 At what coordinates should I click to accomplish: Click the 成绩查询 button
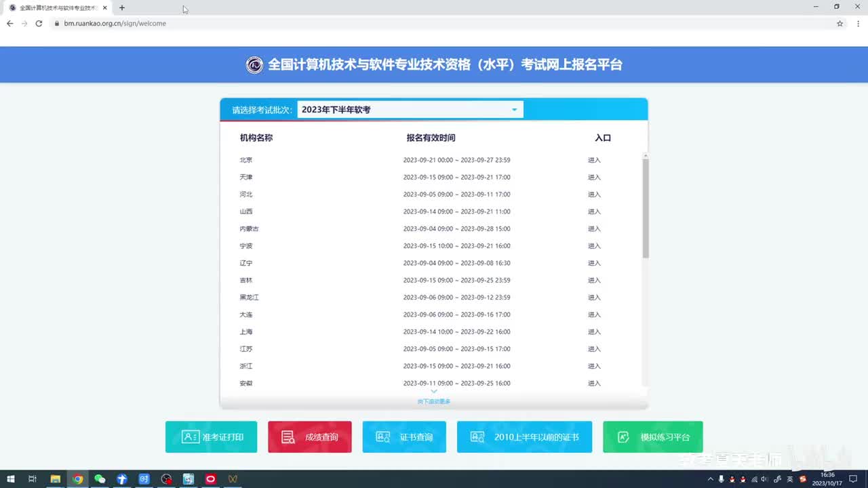[x=309, y=437]
